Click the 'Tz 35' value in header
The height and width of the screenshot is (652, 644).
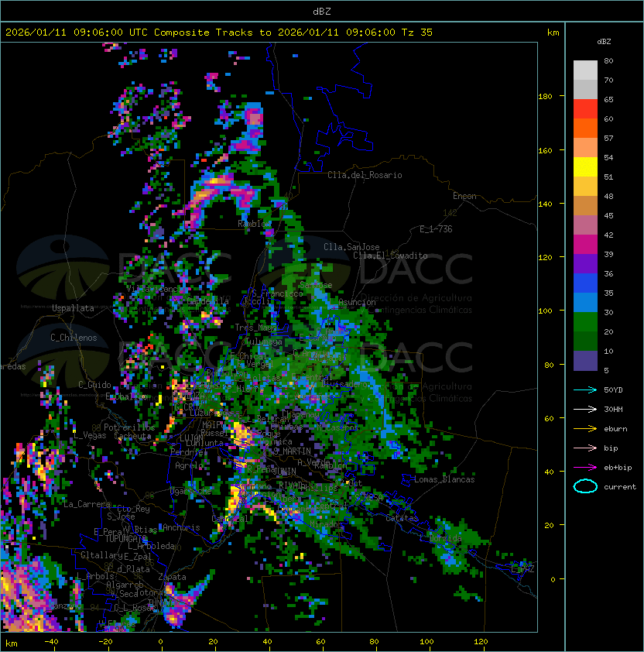pyautogui.click(x=417, y=33)
